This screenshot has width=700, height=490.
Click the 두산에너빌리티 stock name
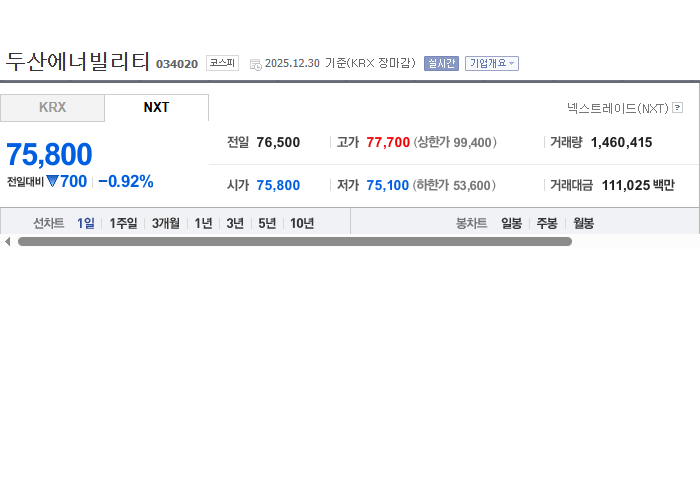point(77,61)
